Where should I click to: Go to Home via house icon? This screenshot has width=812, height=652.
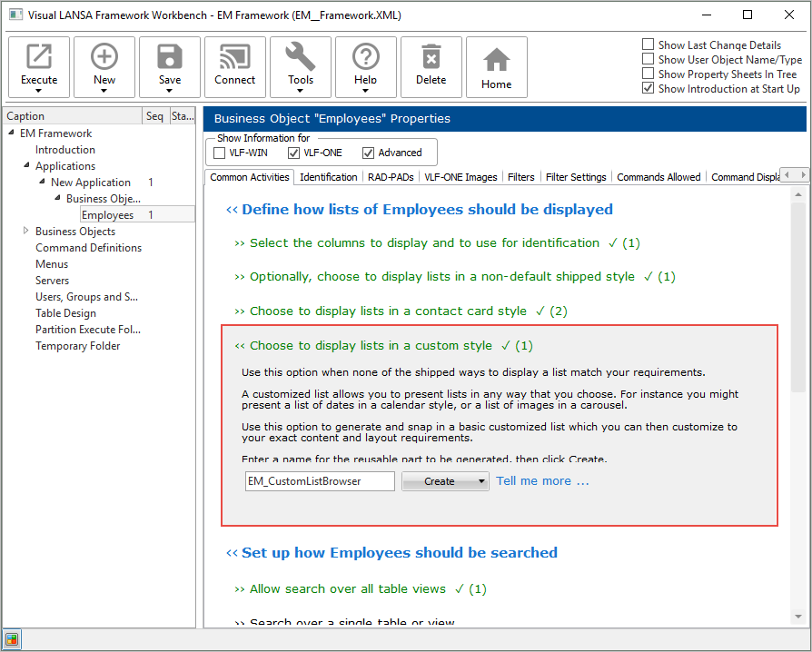click(x=496, y=60)
